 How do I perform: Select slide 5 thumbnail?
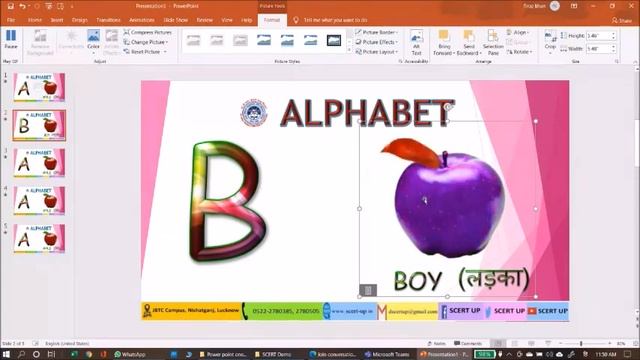tap(39, 238)
